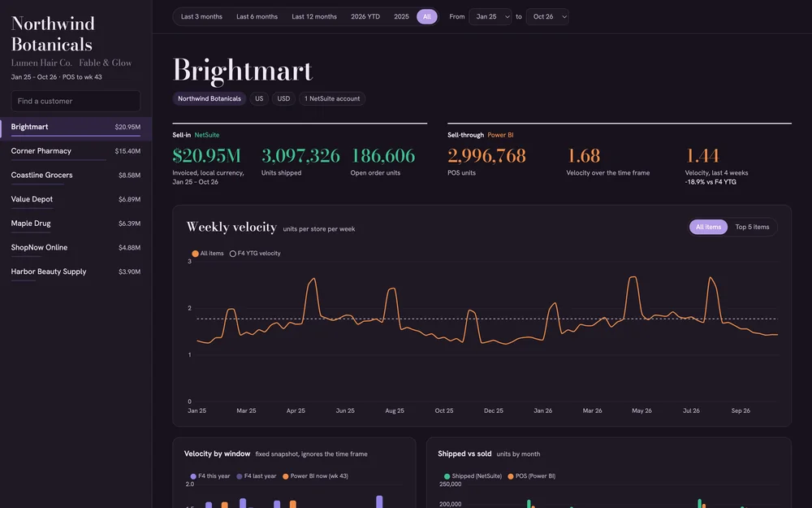
Task: Select the All time frame pill
Action: point(427,16)
